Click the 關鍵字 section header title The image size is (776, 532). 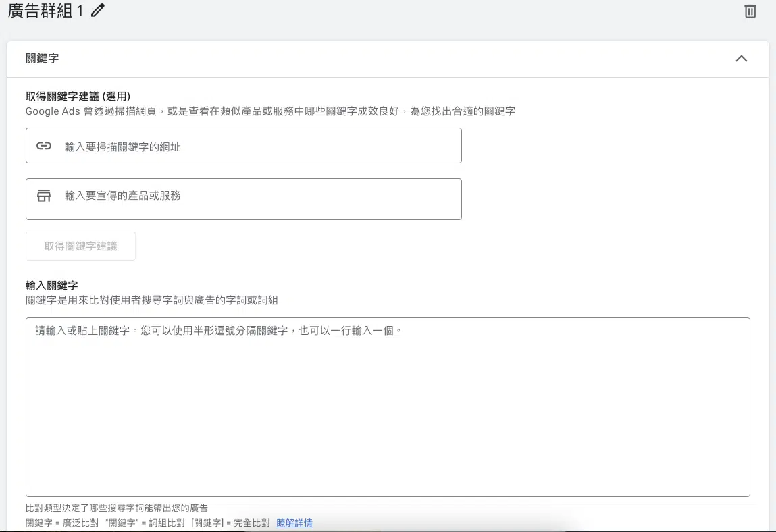point(42,59)
